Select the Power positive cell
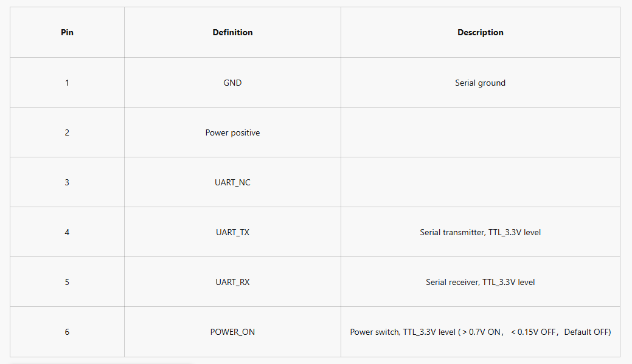The width and height of the screenshot is (632, 364). pyautogui.click(x=232, y=132)
